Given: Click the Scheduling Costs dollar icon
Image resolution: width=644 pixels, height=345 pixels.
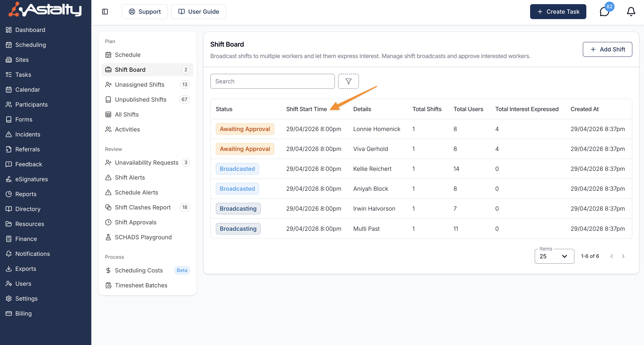Looking at the screenshot, I should coord(108,270).
